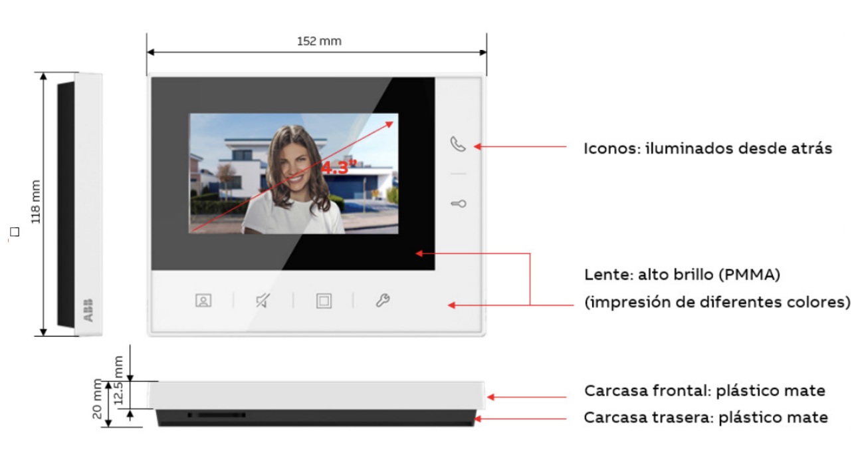Tap the crossed-out speaker mute icon
Screen dimensions: 868x475
(x=263, y=301)
